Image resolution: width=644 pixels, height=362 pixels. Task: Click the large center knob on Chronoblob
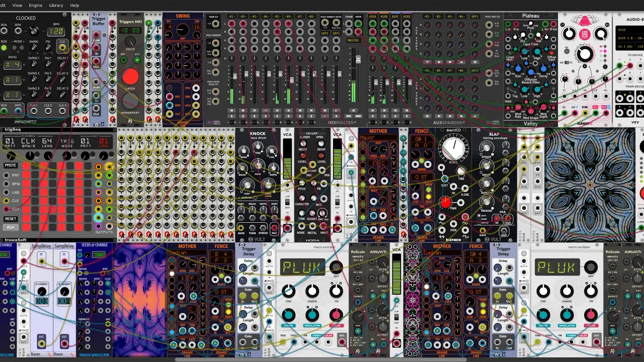click(585, 54)
